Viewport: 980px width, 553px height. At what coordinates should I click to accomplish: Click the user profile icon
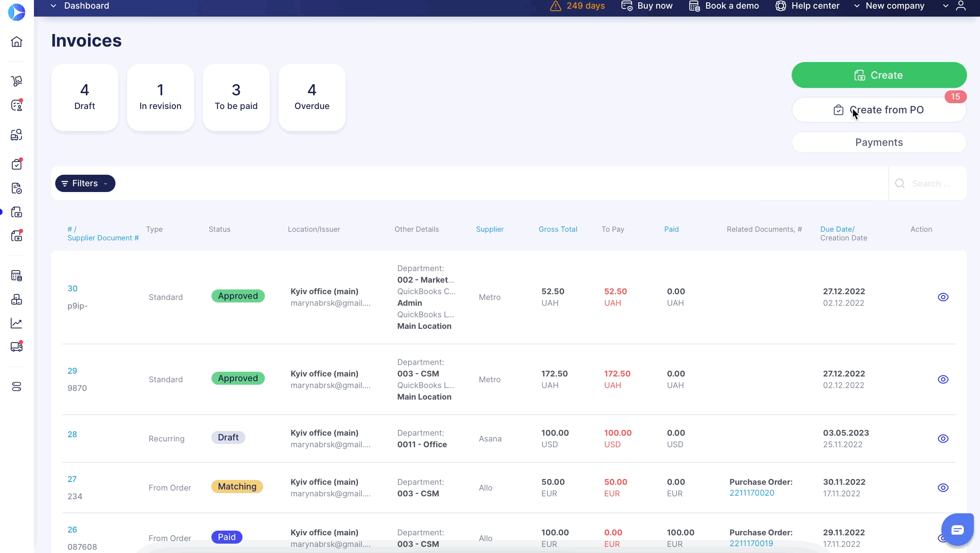pyautogui.click(x=961, y=6)
